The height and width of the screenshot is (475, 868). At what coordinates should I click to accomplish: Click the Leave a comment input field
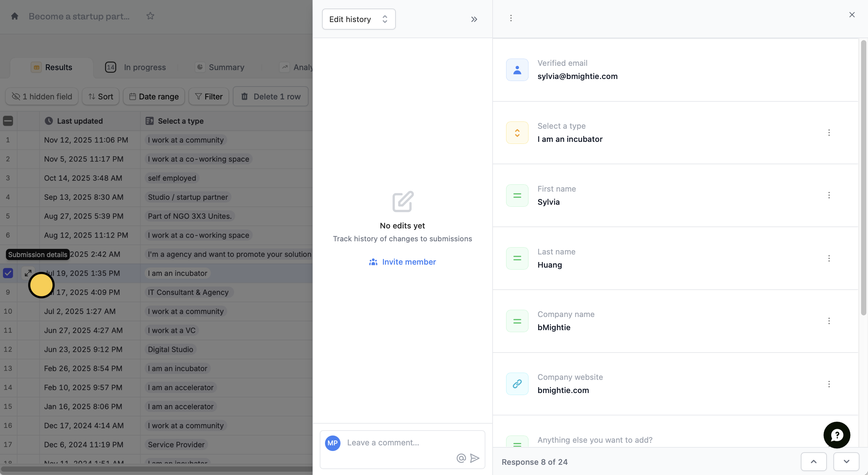pyautogui.click(x=397, y=442)
